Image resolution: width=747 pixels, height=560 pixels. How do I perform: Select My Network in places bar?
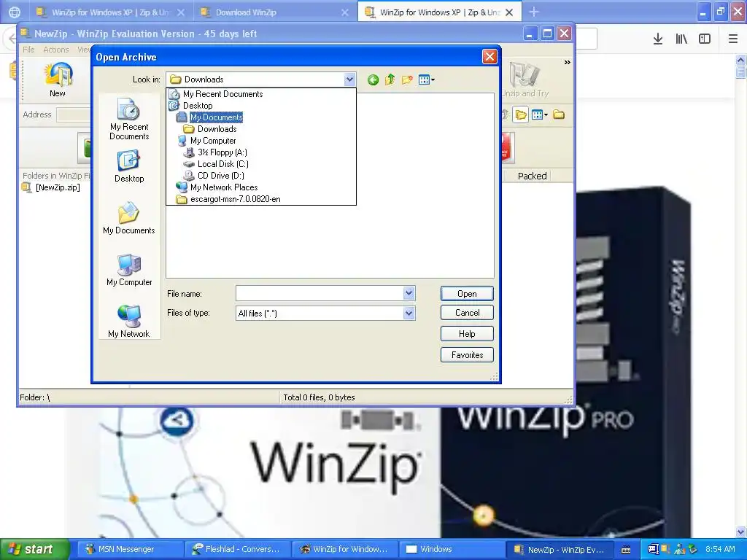pyautogui.click(x=129, y=322)
